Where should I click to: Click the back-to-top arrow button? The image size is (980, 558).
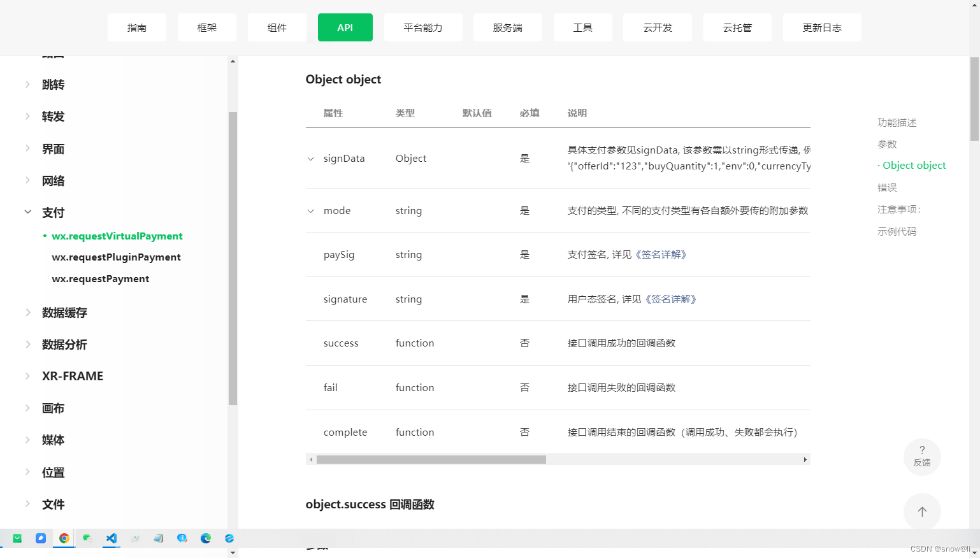click(922, 511)
